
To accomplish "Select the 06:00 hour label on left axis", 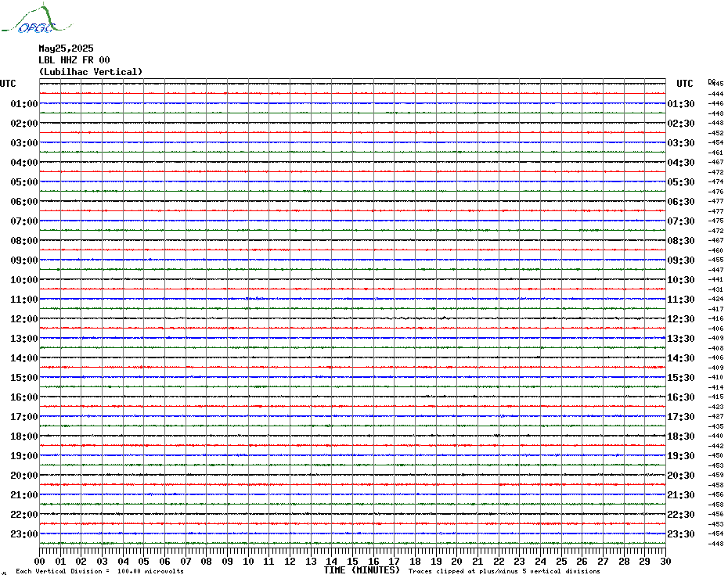I will 24,202.
